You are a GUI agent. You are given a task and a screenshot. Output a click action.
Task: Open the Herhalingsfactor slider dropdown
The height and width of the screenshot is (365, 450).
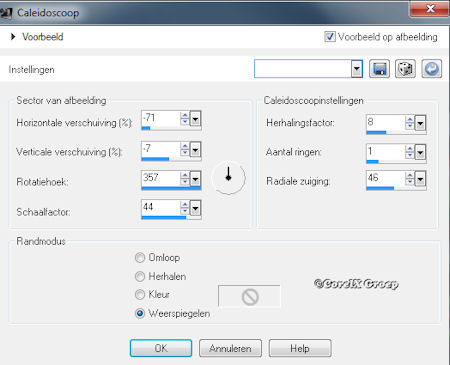coord(420,123)
